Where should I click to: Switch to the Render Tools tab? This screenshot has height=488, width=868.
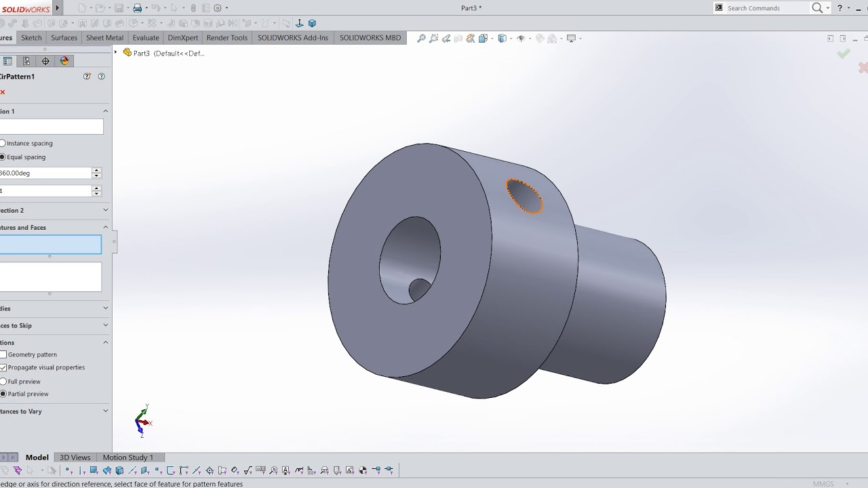(227, 38)
